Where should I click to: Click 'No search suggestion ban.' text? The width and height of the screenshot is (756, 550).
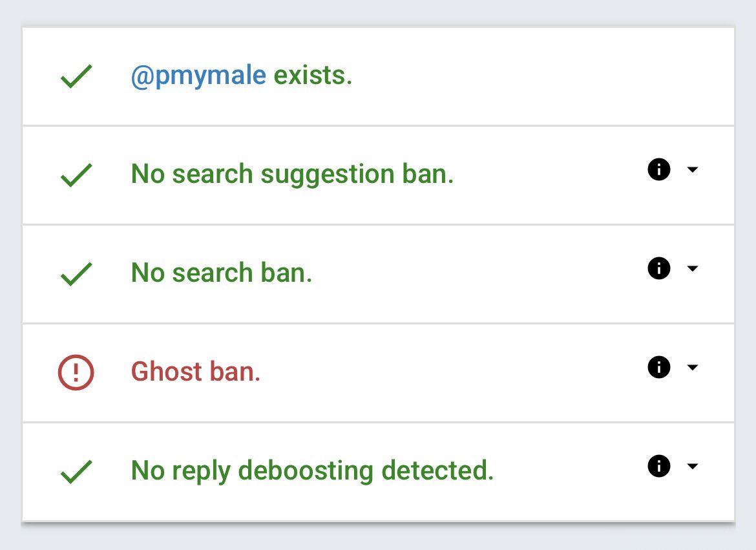(292, 175)
